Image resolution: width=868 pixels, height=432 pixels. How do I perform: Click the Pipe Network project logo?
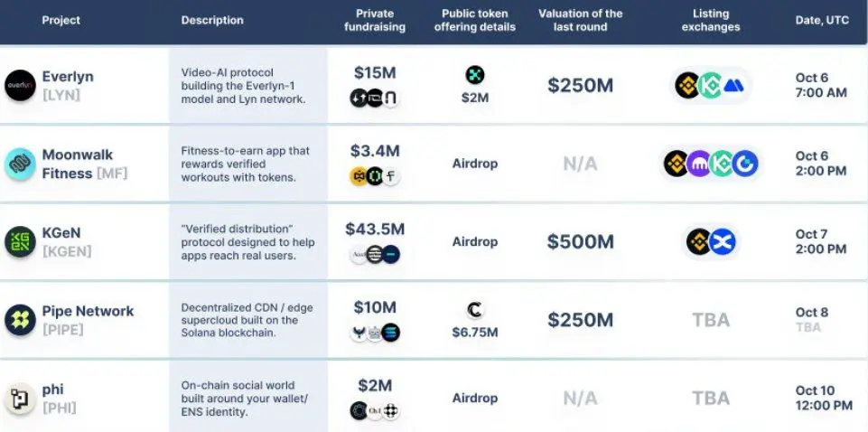20,319
